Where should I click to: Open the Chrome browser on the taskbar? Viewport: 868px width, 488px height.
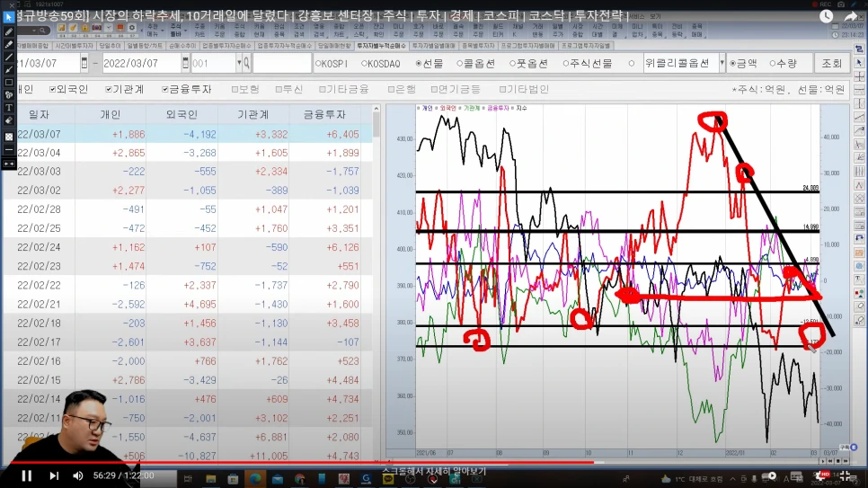click(x=299, y=479)
